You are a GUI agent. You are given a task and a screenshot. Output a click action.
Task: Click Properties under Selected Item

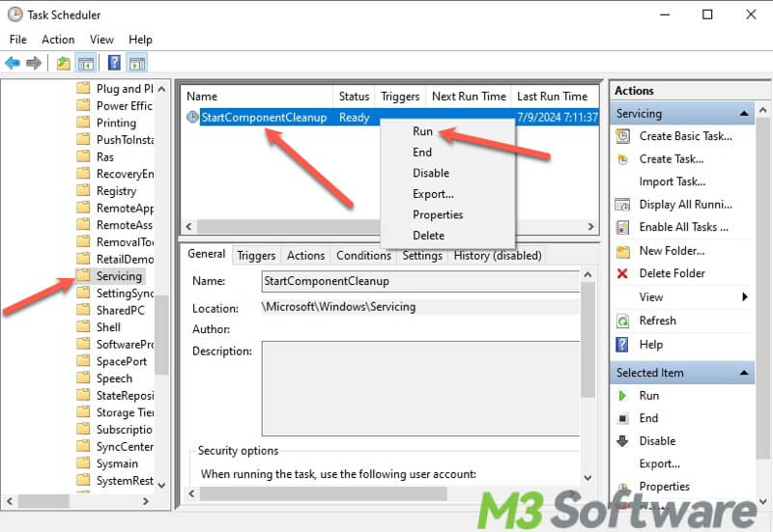click(664, 487)
